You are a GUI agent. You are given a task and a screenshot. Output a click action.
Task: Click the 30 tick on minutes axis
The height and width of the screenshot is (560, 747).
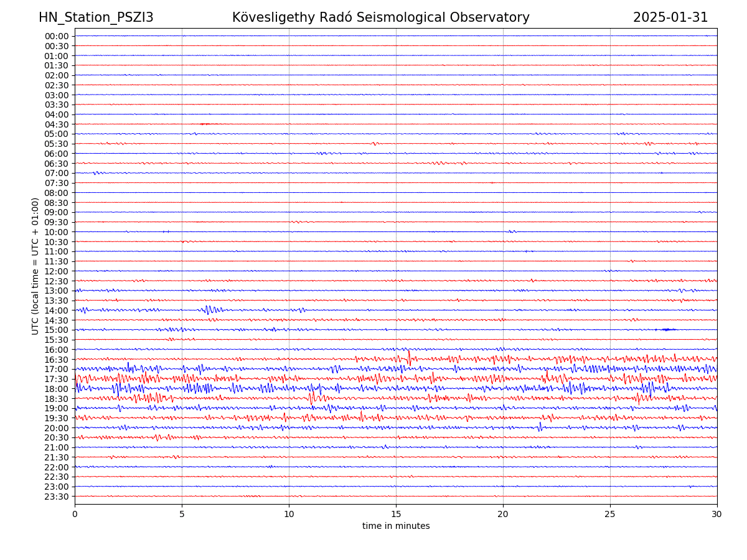pyautogui.click(x=716, y=515)
